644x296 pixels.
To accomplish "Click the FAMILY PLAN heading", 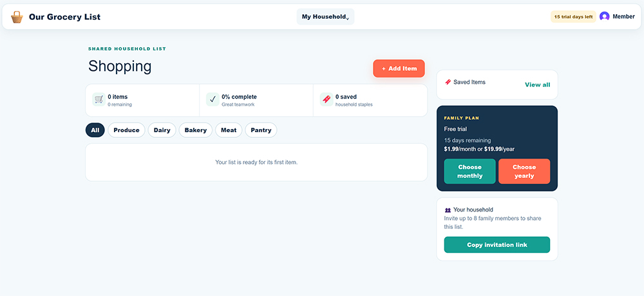I will 462,118.
